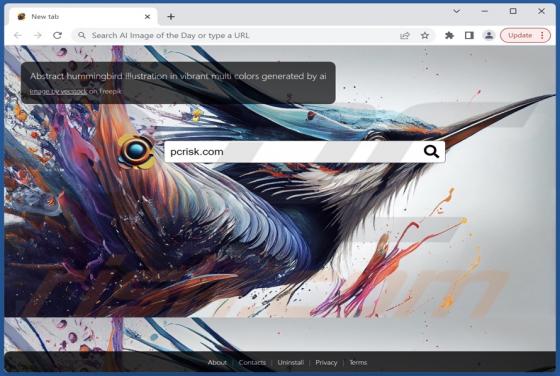The height and width of the screenshot is (376, 560).
Task: Go forward using the forward arrow
Action: [38, 35]
